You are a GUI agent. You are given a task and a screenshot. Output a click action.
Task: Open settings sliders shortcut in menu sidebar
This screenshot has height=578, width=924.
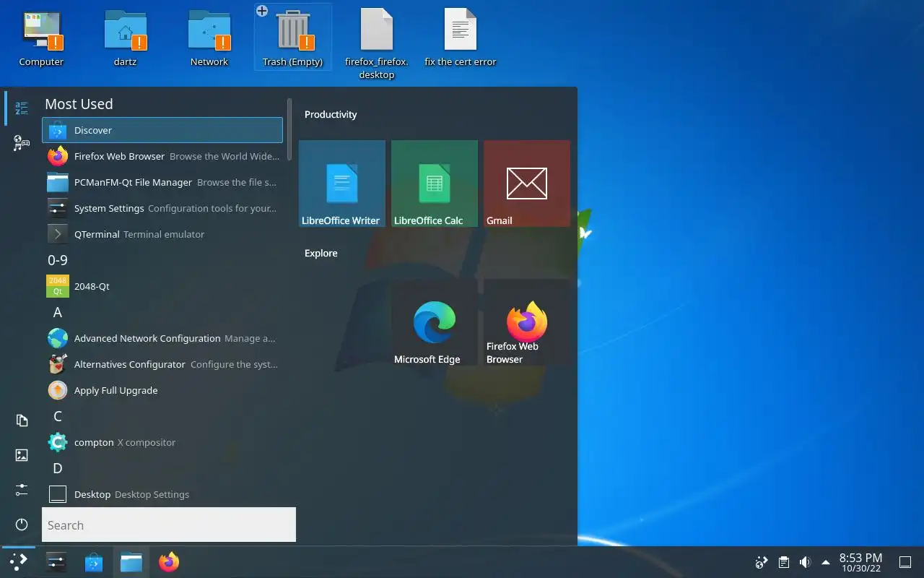22,490
